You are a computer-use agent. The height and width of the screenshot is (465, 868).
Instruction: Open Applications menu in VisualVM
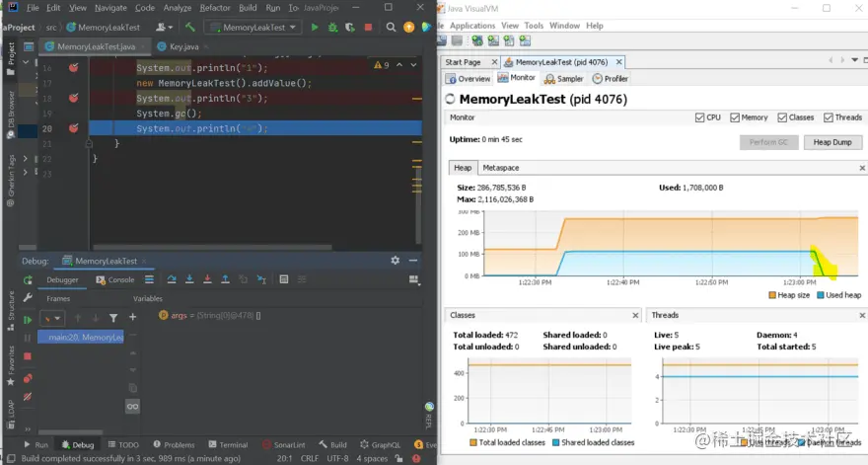(x=472, y=26)
